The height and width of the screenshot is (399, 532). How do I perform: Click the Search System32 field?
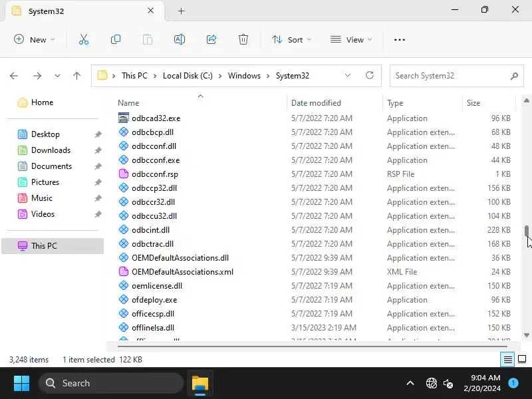tap(457, 76)
